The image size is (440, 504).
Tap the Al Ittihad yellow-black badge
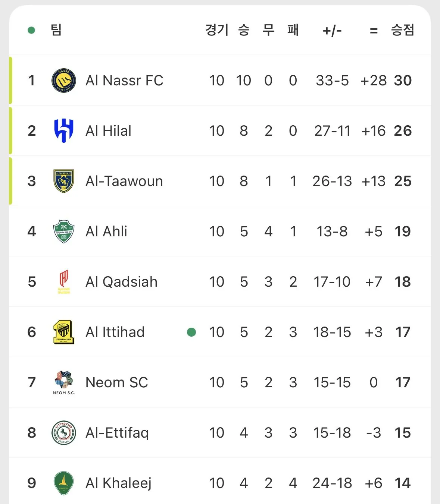pos(64,332)
